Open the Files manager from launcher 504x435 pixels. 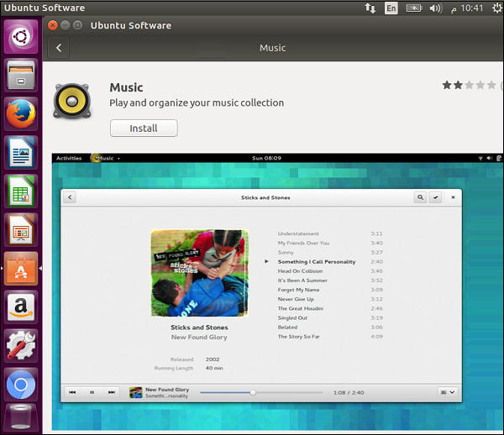21,75
